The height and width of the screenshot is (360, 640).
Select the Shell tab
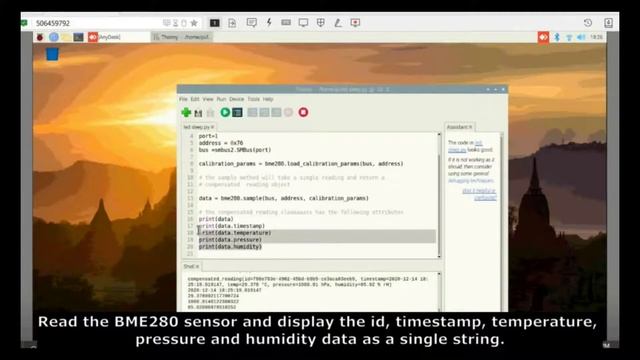click(x=191, y=266)
